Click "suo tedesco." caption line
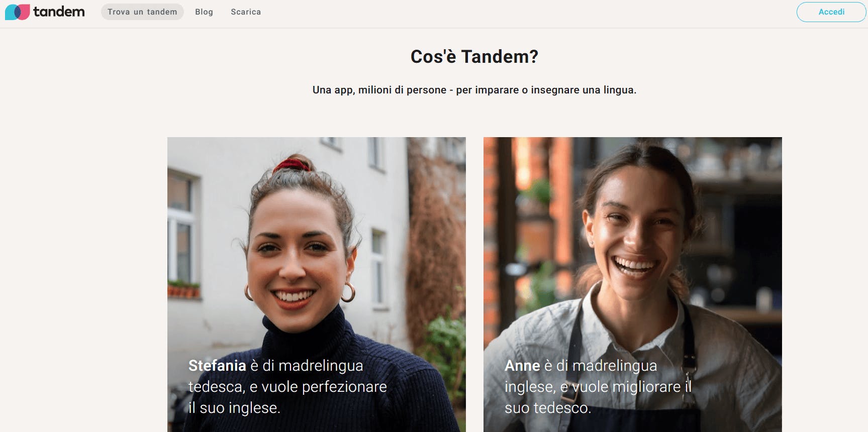This screenshot has height=432, width=868. point(548,407)
